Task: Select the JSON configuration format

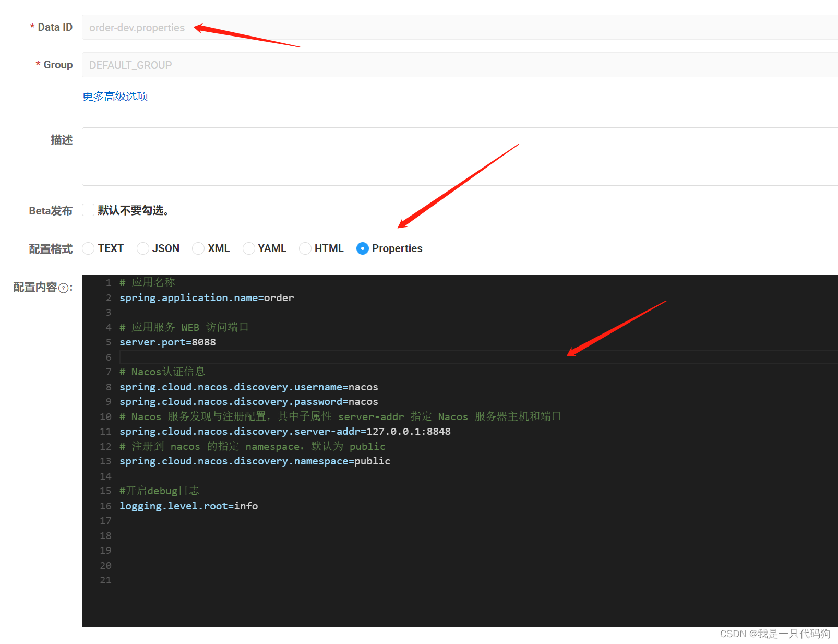Action: tap(143, 248)
